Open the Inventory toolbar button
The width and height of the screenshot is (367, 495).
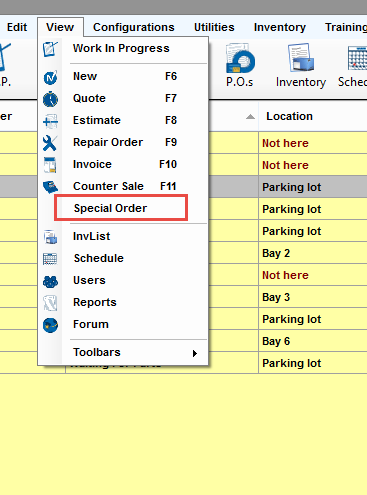(x=301, y=65)
